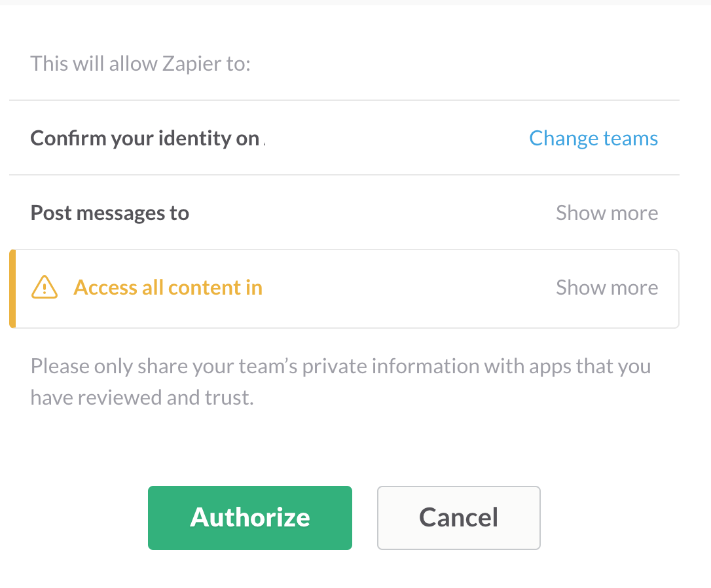711x588 pixels.
Task: Click the word Cancel on white button
Action: pos(458,517)
